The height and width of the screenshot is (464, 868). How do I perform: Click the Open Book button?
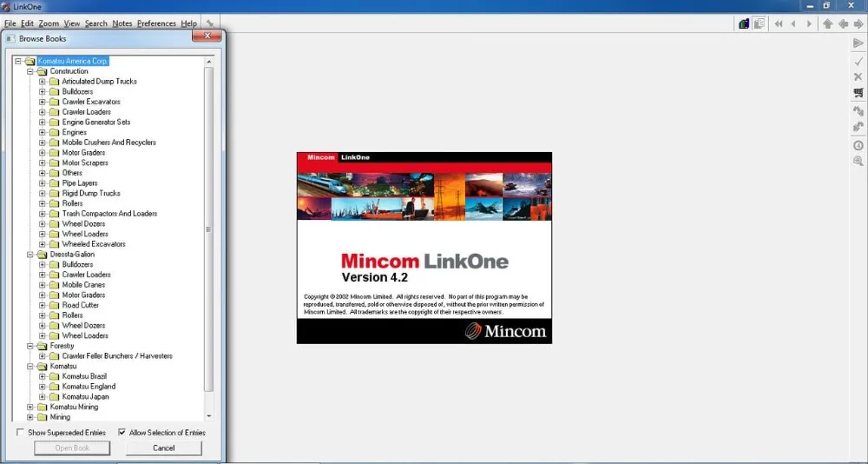pyautogui.click(x=72, y=447)
